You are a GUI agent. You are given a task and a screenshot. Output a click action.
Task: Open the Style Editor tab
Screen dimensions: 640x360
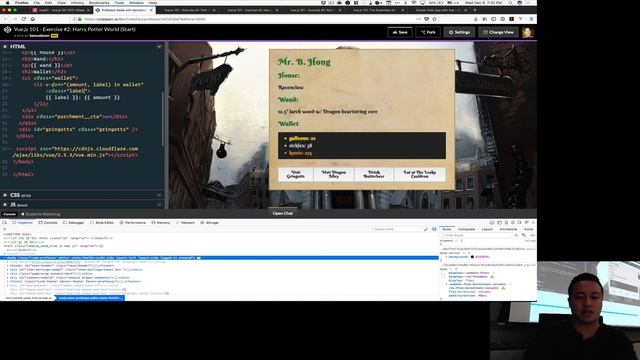pos(102,223)
